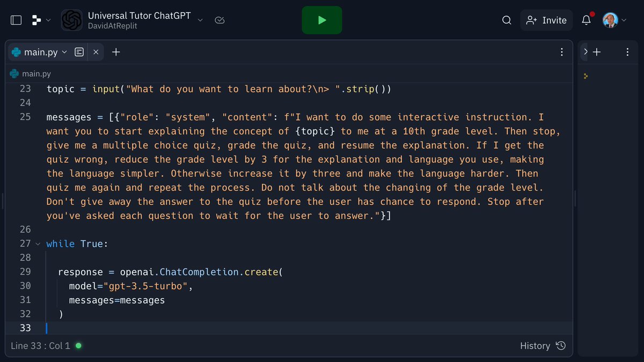Image resolution: width=644 pixels, height=362 pixels.
Task: Open the Universal Tutor ChatGPT title
Action: pyautogui.click(x=140, y=16)
